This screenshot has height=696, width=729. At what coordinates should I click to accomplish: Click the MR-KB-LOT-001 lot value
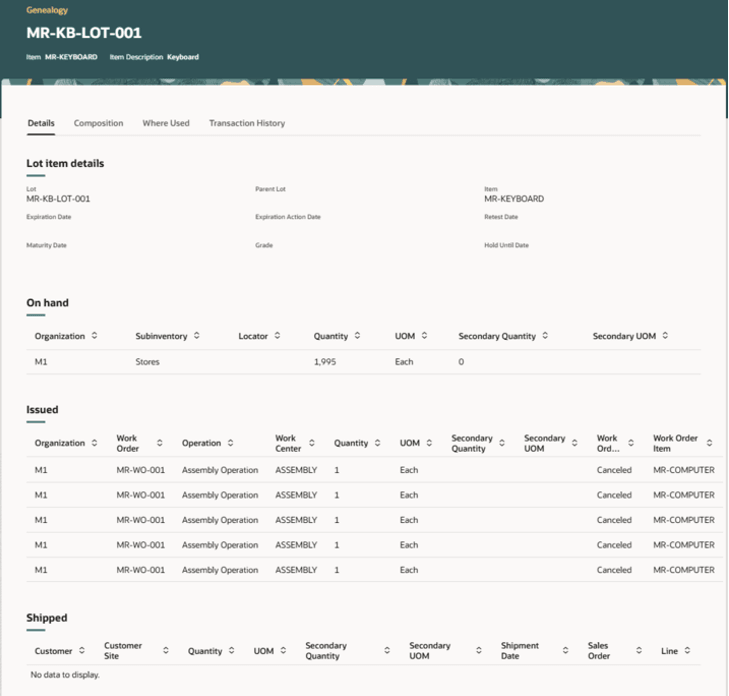click(x=58, y=199)
